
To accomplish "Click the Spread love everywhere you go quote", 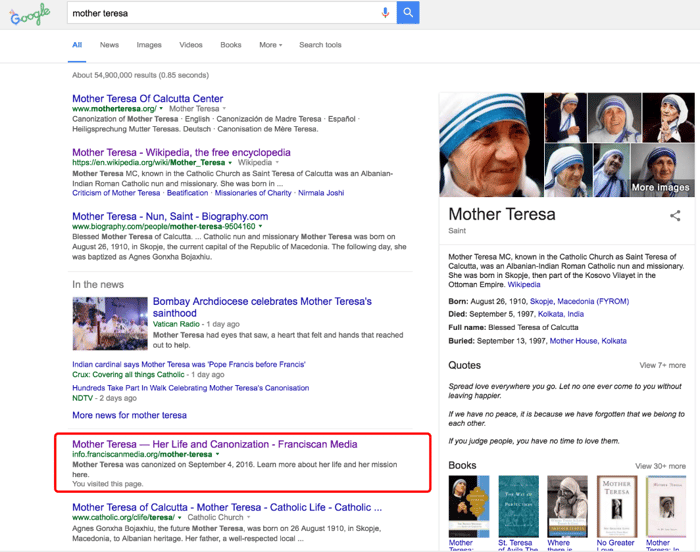I will pos(565,391).
